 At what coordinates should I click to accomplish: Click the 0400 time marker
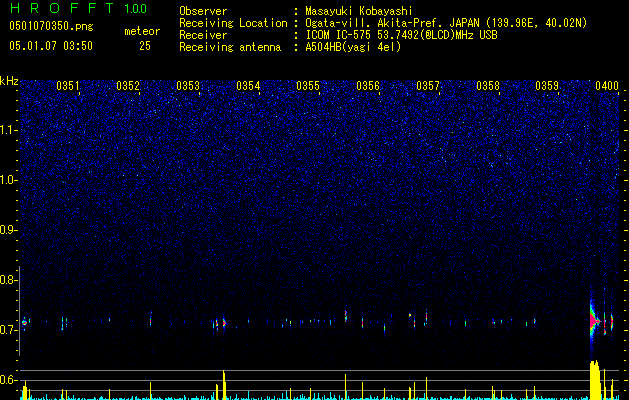[x=607, y=86]
